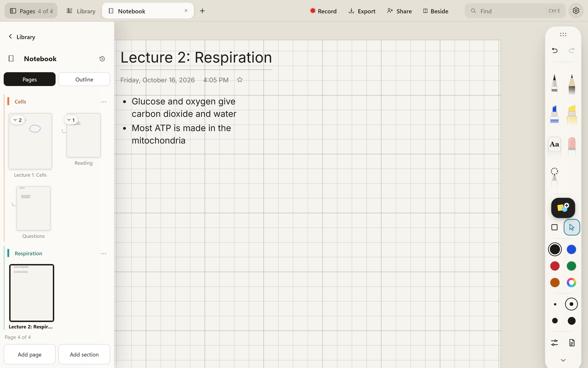Click the date Friday, October 16, 2026
Image resolution: width=588 pixels, height=368 pixels.
click(157, 80)
